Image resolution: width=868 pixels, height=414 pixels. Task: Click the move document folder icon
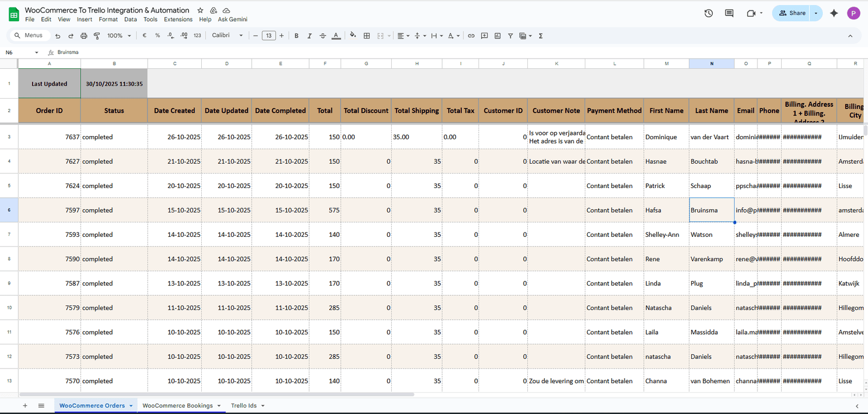point(213,10)
